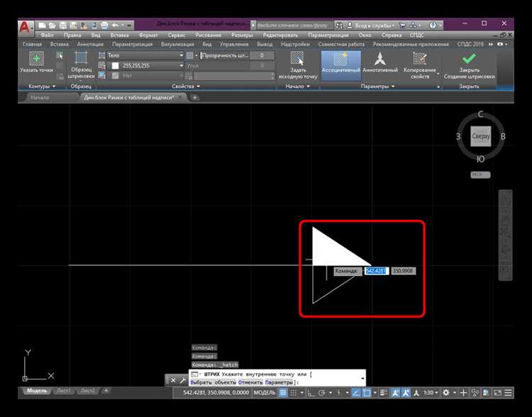
Task: Open the Сервис menu
Action: [x=177, y=35]
